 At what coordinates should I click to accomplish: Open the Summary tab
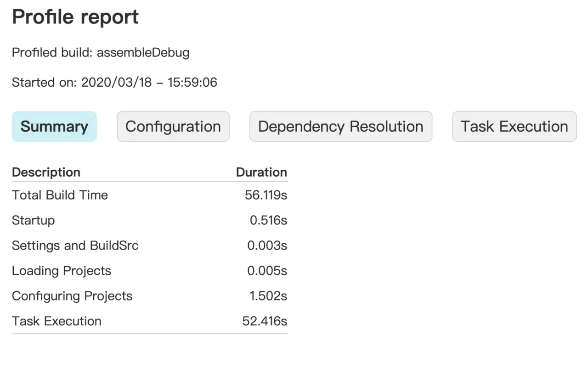point(54,127)
